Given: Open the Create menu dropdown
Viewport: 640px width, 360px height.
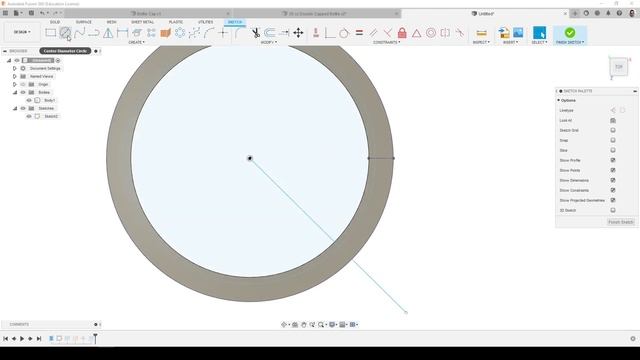Looking at the screenshot, I should point(136,42).
